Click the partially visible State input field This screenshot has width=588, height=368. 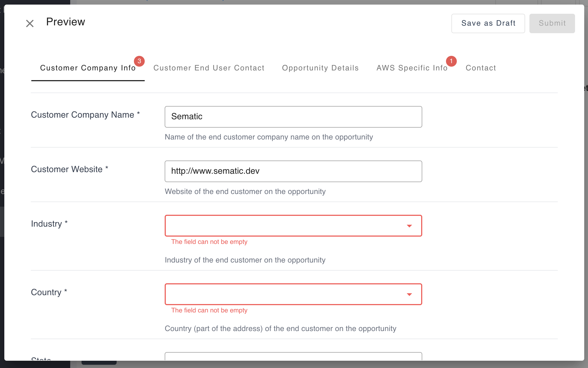coord(293,356)
